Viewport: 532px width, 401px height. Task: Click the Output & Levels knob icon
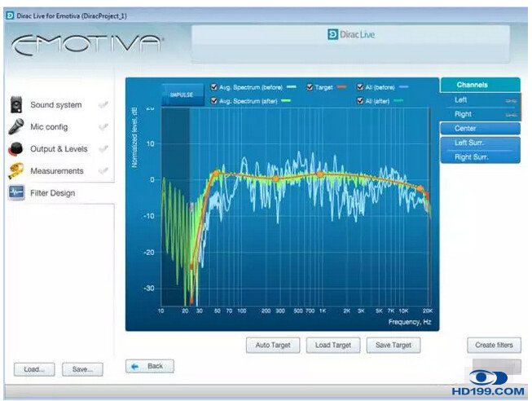(15, 149)
